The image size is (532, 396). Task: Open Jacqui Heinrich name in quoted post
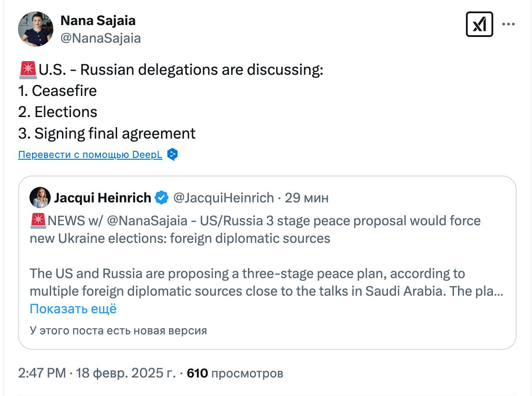(102, 198)
